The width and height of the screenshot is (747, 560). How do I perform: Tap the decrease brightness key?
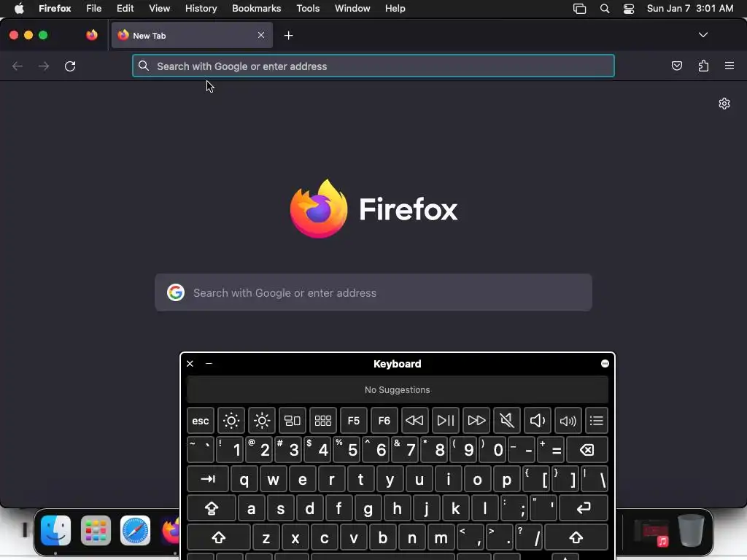click(231, 421)
